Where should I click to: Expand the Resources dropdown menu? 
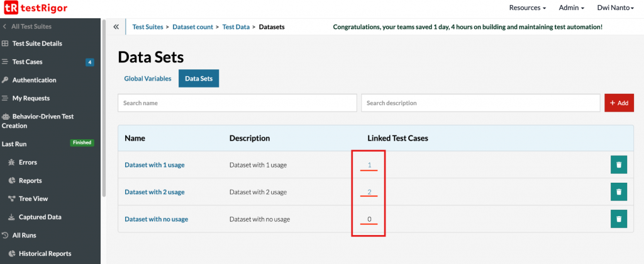tap(527, 8)
